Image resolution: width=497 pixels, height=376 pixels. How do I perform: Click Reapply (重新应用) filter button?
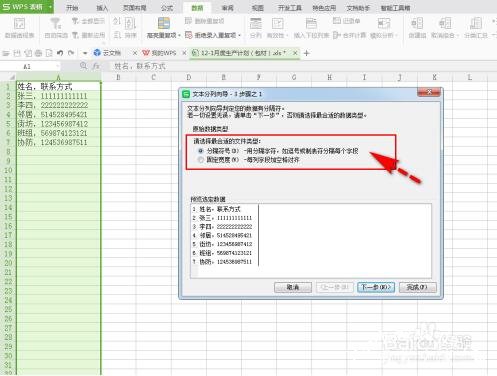tap(88, 35)
